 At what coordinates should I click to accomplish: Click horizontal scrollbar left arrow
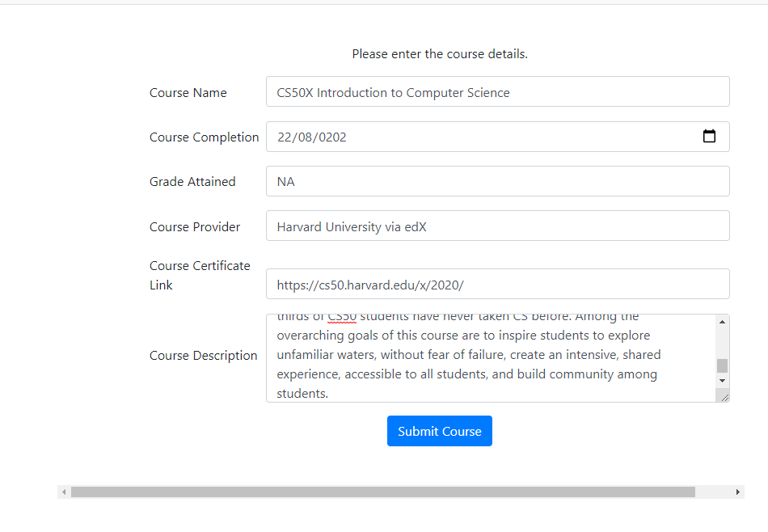64,492
